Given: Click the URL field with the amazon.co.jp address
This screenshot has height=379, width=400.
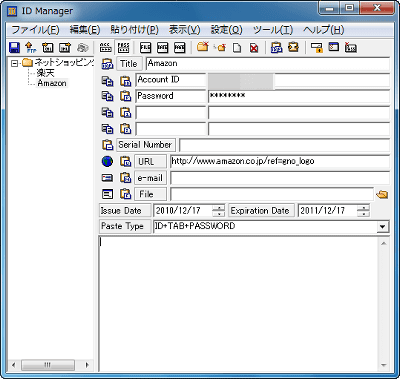Looking at the screenshot, I should click(x=280, y=161).
